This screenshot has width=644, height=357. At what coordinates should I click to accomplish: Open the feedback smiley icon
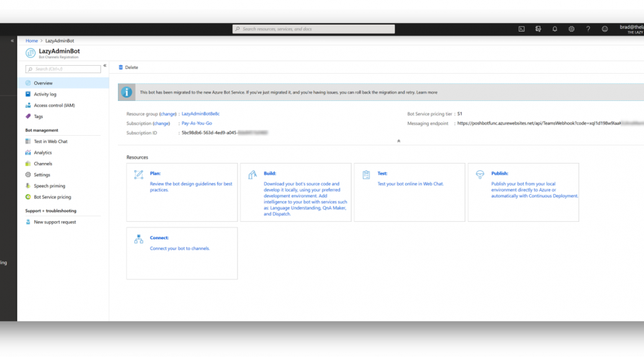click(604, 29)
